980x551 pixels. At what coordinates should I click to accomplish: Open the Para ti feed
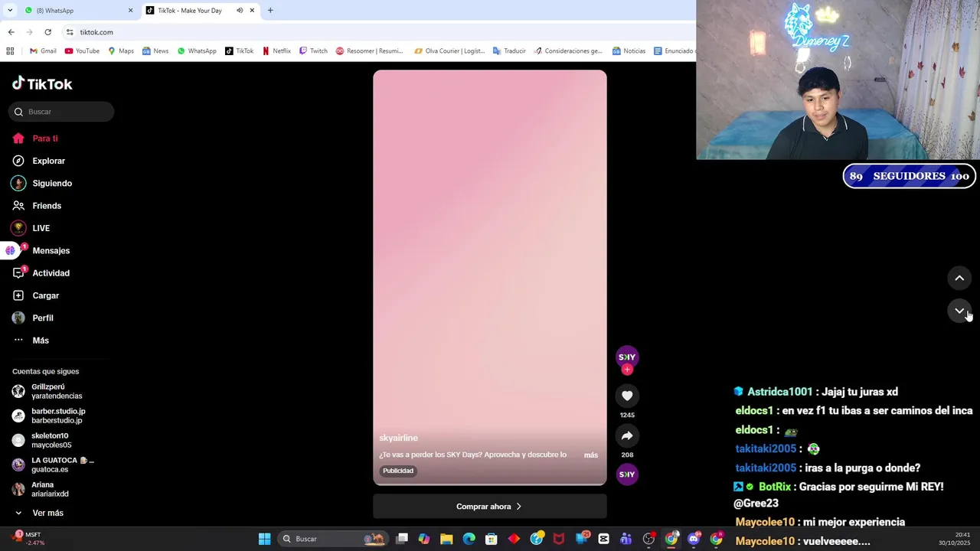(x=45, y=139)
